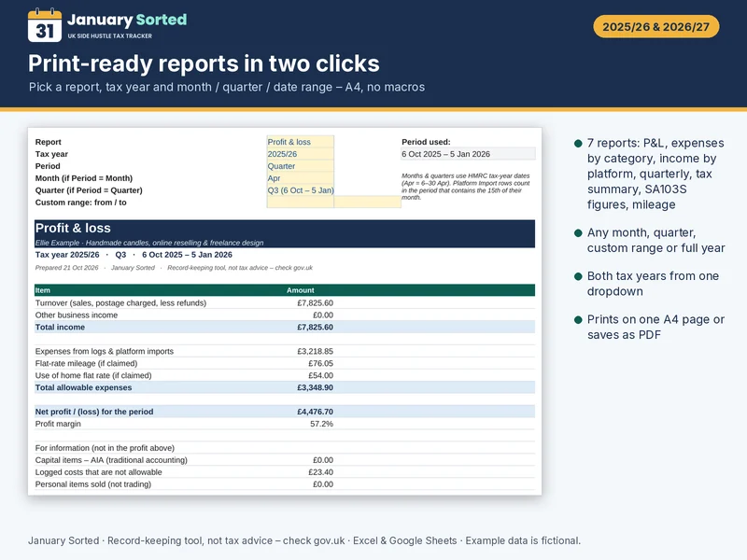Click the 'Months & quarters use HMRC' note

[465, 186]
